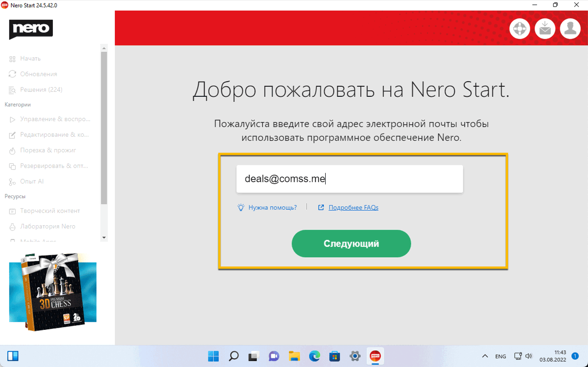Click the refresh icon beside Обновления
Screen dimensions: 588x367
coord(12,74)
